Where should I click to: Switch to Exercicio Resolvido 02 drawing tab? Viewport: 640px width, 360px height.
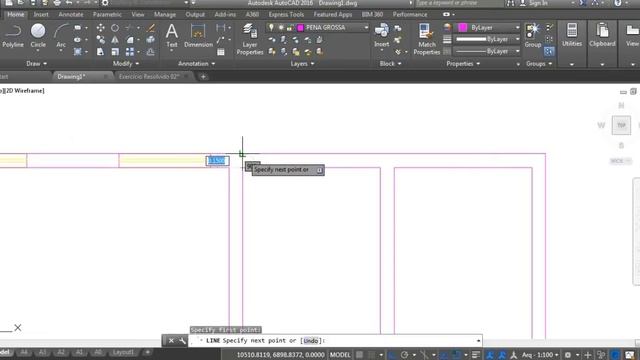[x=149, y=76]
